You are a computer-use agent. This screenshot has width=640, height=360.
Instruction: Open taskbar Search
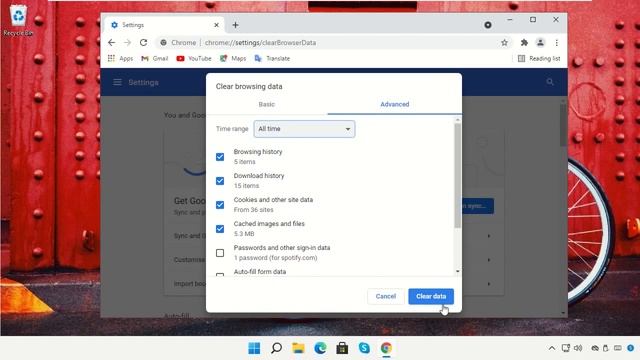coord(276,348)
